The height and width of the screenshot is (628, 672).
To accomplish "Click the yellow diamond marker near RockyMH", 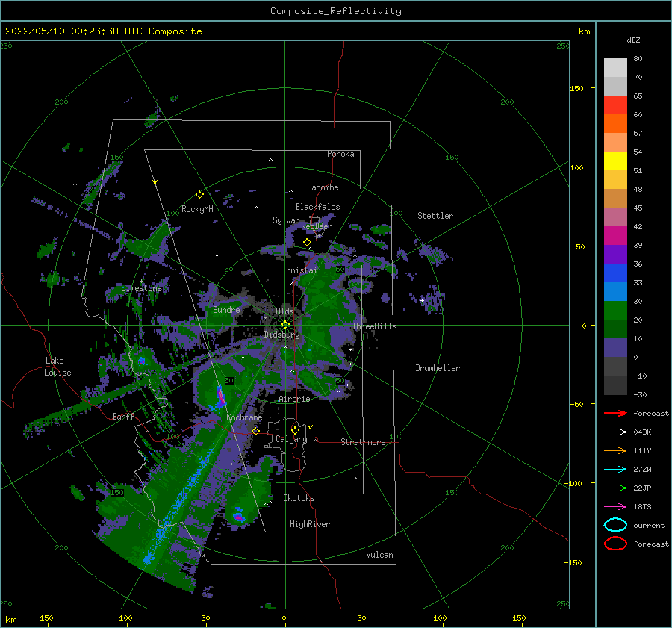I will point(199,195).
